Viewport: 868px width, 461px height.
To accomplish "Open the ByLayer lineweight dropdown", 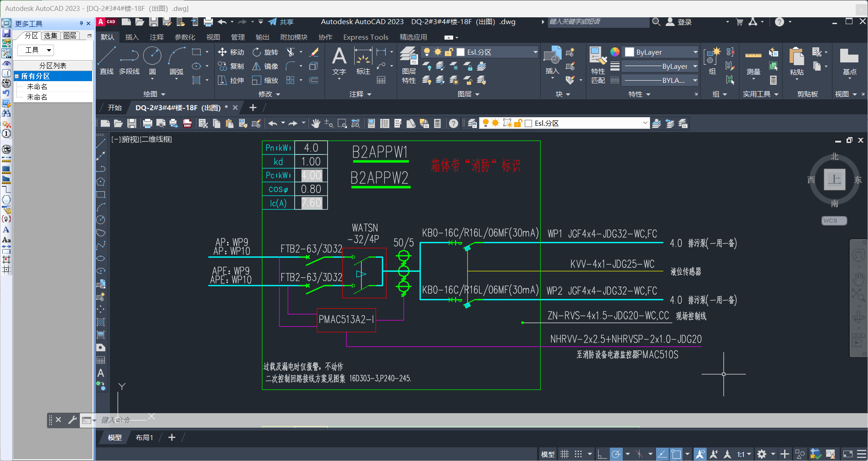I will [x=695, y=67].
